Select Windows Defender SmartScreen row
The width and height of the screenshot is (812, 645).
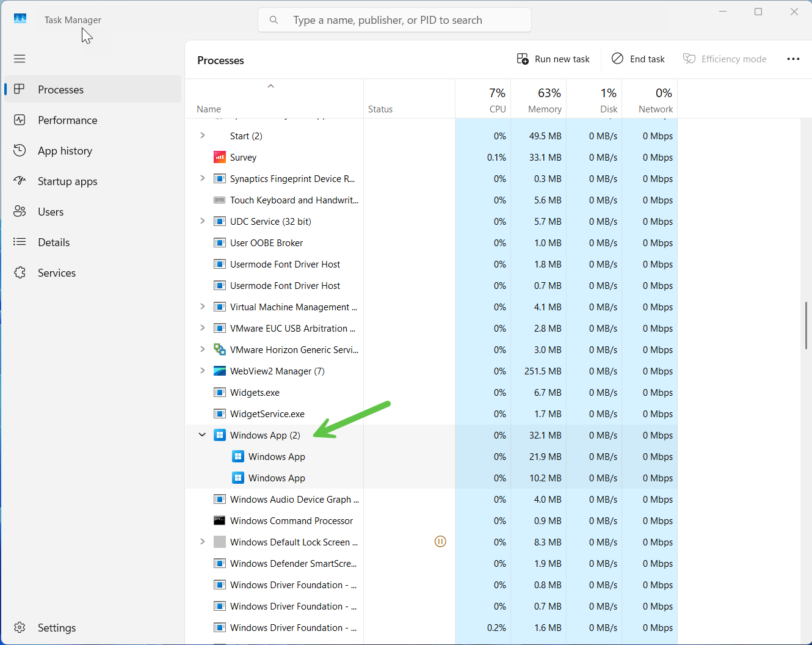coord(431,563)
